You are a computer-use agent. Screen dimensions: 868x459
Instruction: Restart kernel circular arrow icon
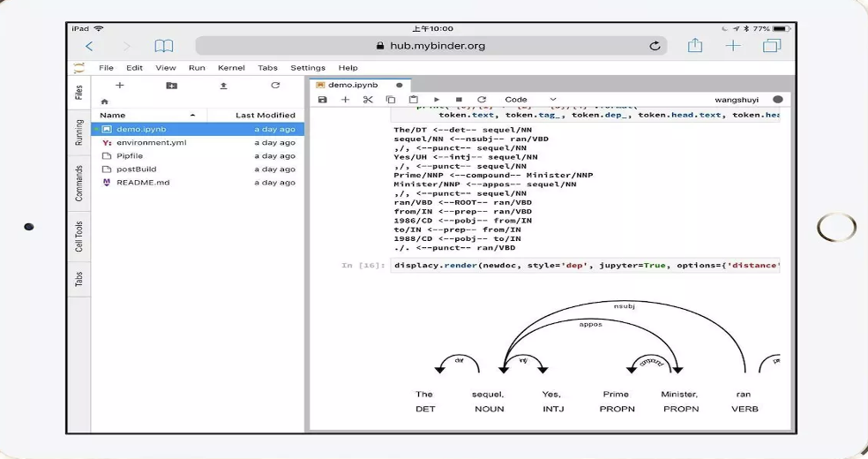pos(482,100)
